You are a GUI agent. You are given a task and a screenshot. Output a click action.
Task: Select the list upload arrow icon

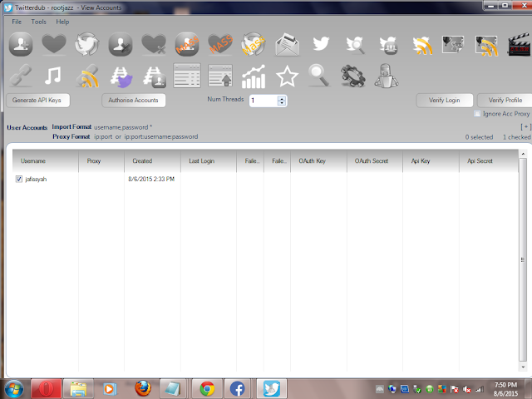(220, 76)
